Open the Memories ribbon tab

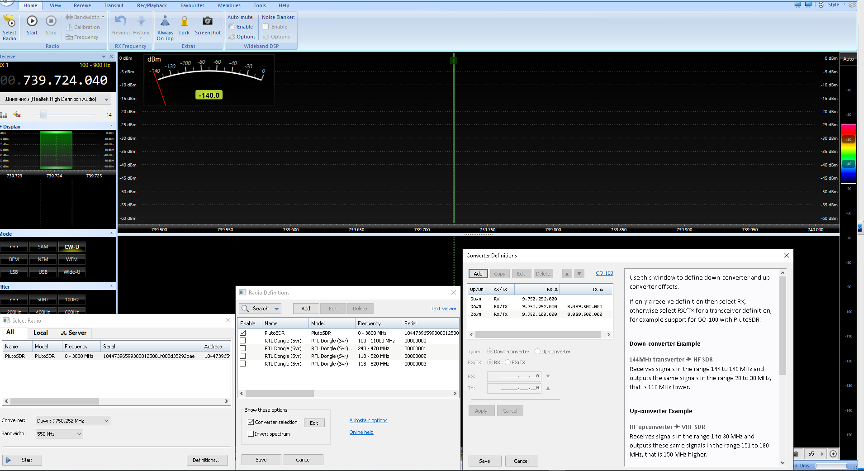point(229,5)
